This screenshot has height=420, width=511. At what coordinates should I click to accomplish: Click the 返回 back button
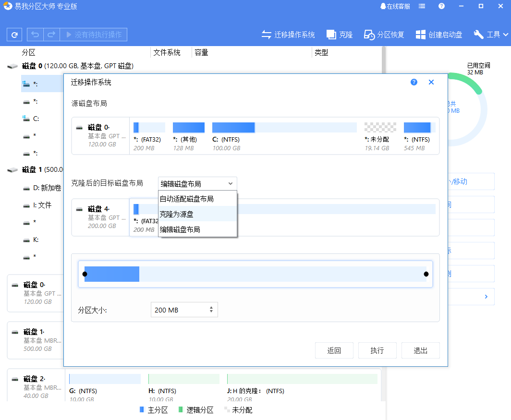(334, 350)
